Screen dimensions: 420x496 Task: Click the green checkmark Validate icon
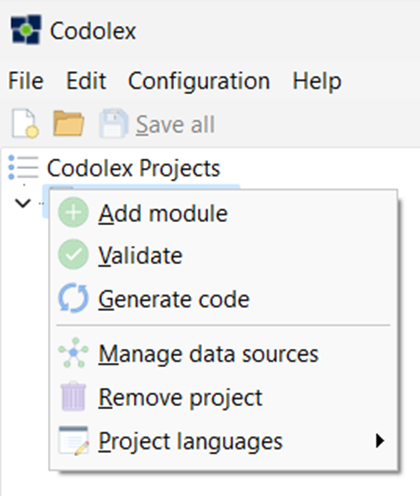click(73, 255)
